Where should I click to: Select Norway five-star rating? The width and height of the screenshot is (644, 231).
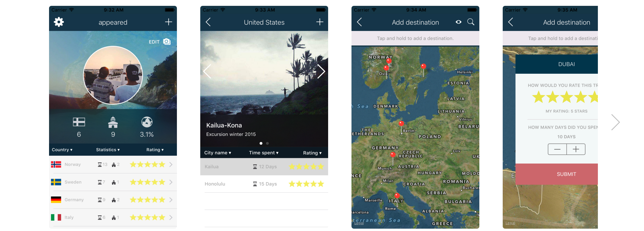148,164
